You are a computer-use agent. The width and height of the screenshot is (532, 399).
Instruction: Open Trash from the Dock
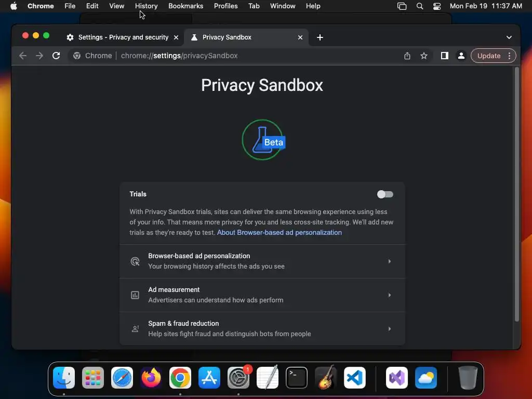tap(468, 378)
